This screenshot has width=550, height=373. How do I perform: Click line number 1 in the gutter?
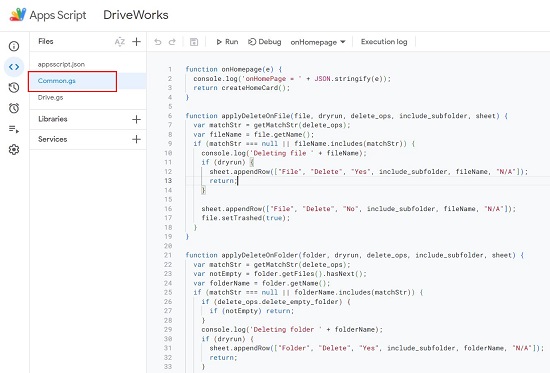point(170,69)
